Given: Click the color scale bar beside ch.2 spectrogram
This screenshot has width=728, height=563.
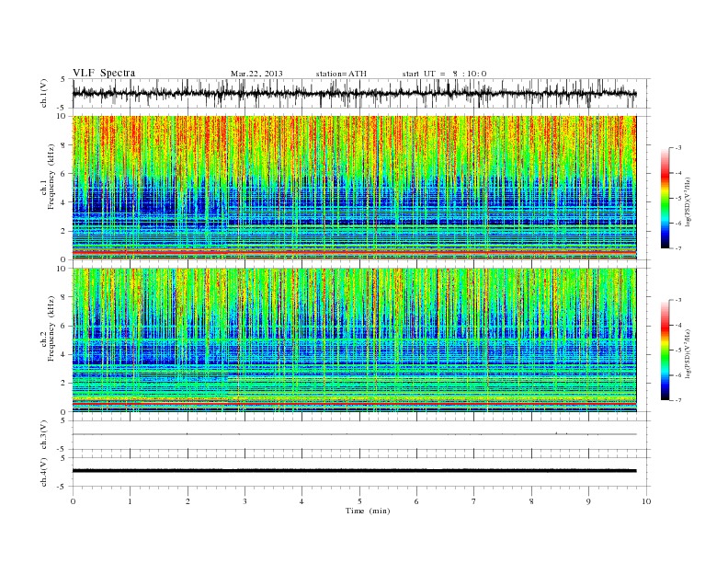Looking at the screenshot, I should coord(665,350).
